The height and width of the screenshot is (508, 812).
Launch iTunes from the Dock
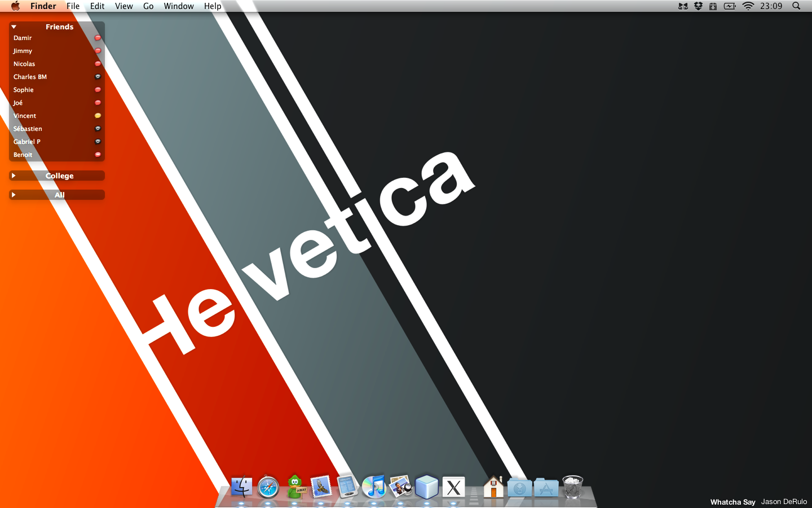374,487
